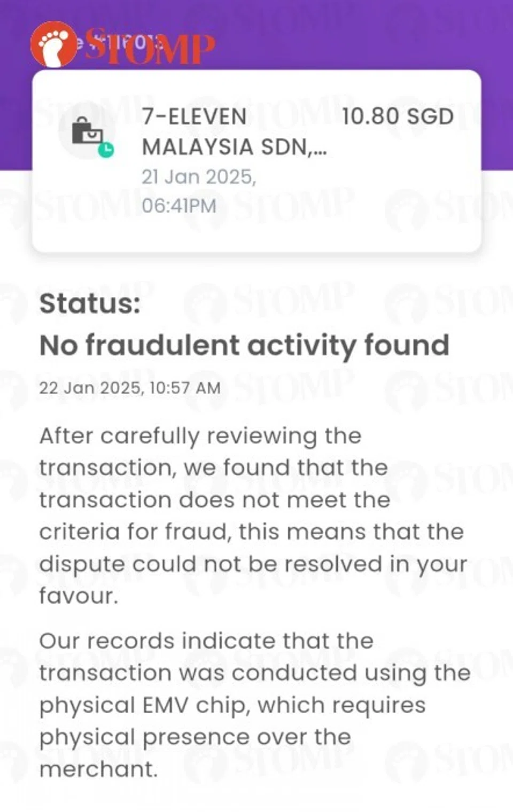This screenshot has width=513, height=812.
Task: Tap the 22 Jan 2025, 10:57 AM timestamp
Action: point(129,388)
